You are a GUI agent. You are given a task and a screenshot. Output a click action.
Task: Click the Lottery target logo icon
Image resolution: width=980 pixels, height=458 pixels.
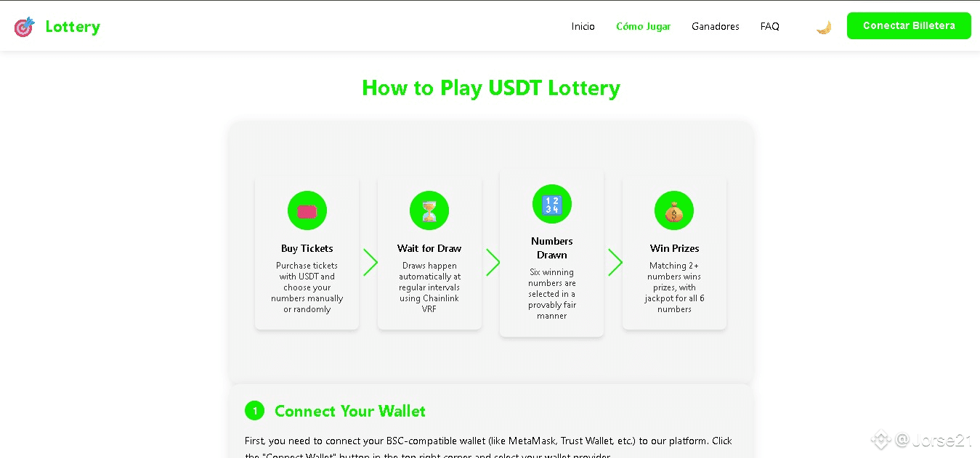click(24, 27)
